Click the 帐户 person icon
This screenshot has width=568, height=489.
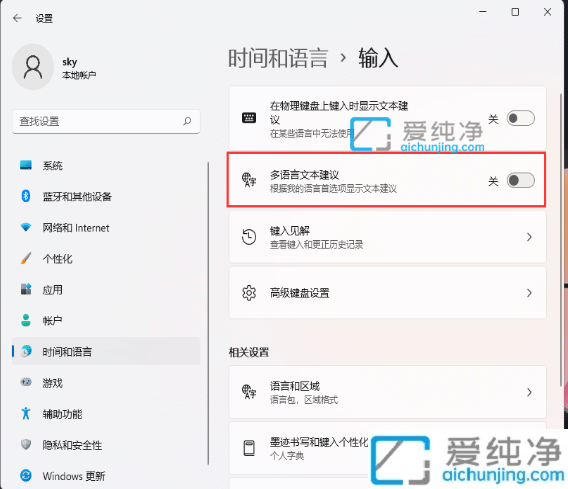point(26,320)
